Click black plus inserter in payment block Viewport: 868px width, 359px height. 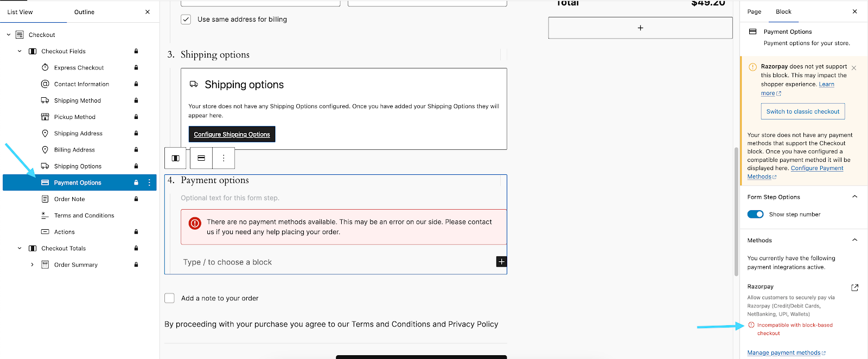click(501, 262)
